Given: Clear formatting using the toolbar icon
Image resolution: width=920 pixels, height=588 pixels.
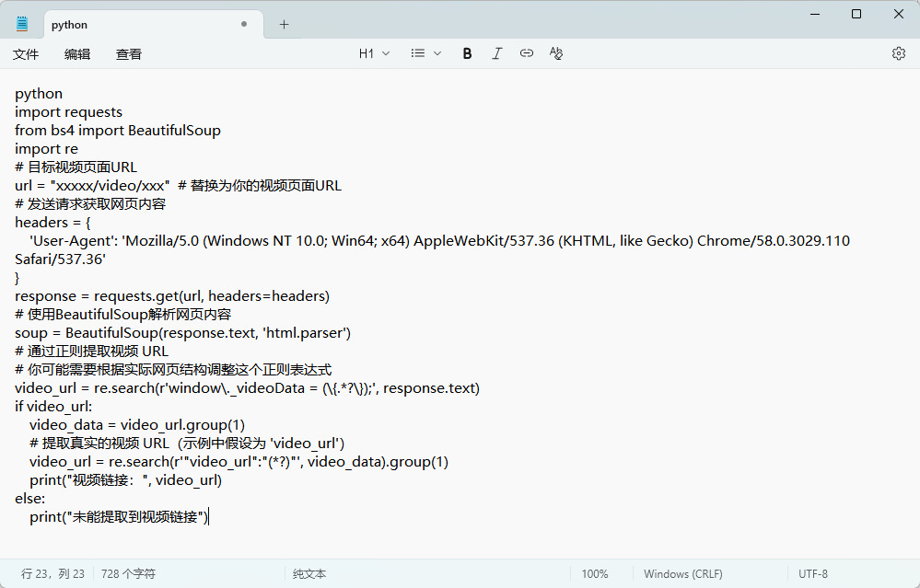Looking at the screenshot, I should (556, 53).
